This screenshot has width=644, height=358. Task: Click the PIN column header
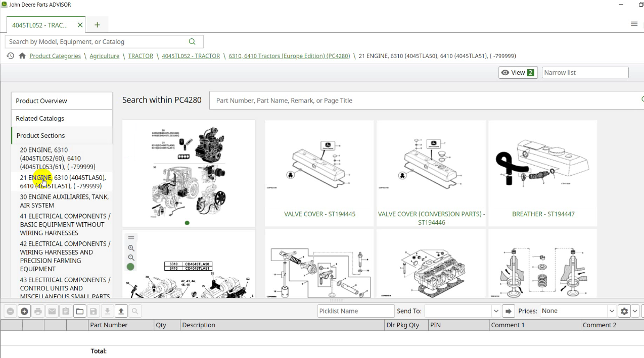pos(458,325)
